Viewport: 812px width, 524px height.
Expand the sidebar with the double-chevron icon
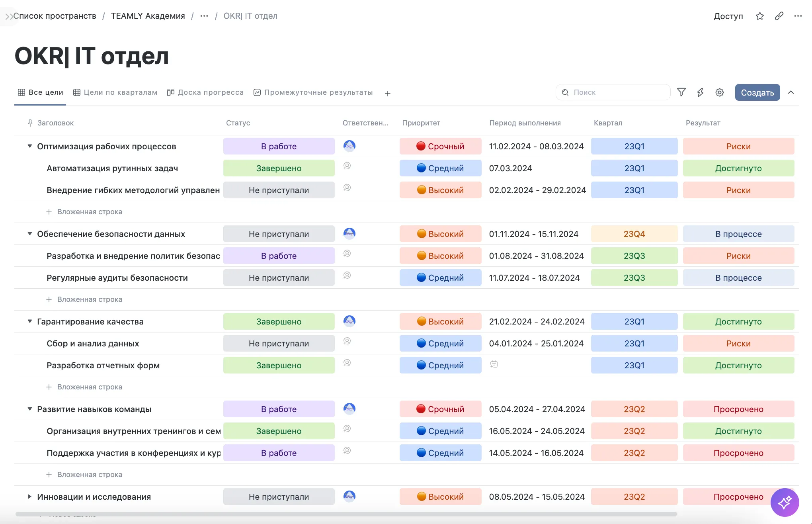click(x=9, y=16)
